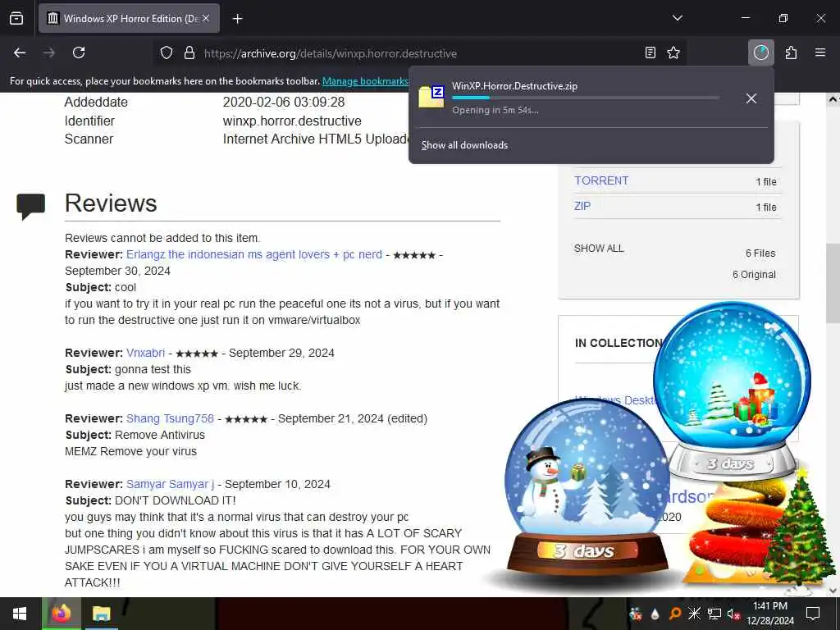Click the padlock site security icon

pyautogui.click(x=189, y=53)
